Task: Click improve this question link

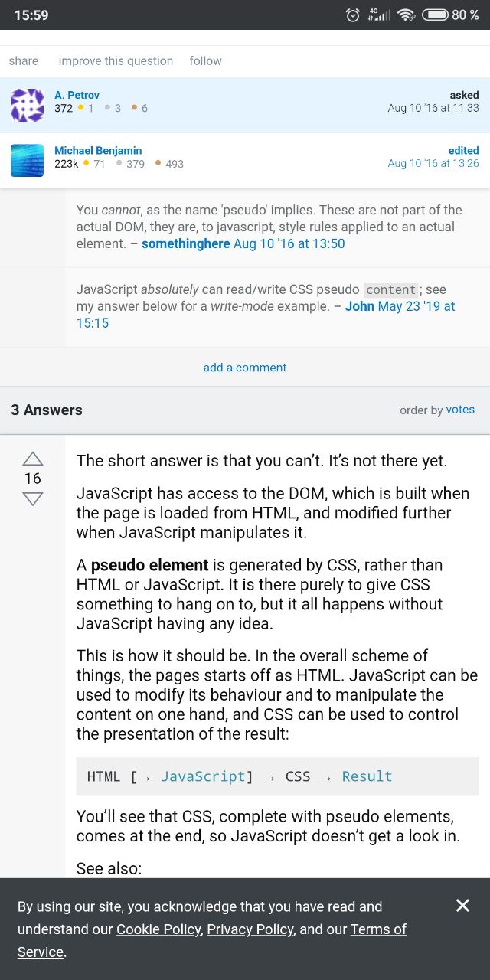Action: 116,60
